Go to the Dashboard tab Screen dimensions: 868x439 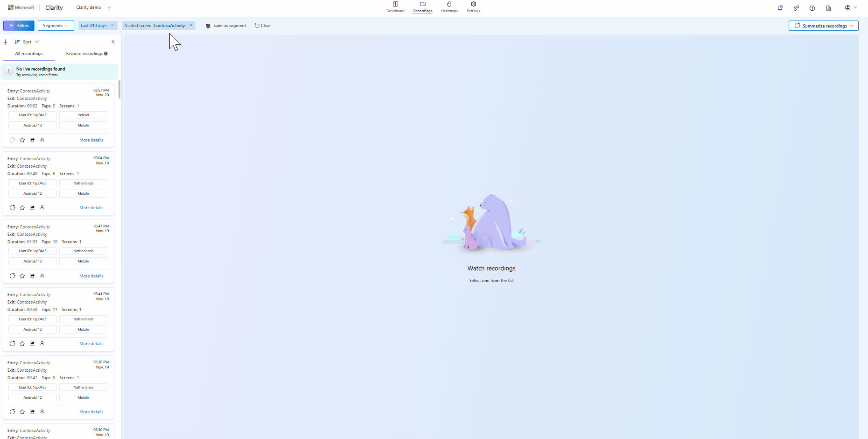tap(395, 7)
